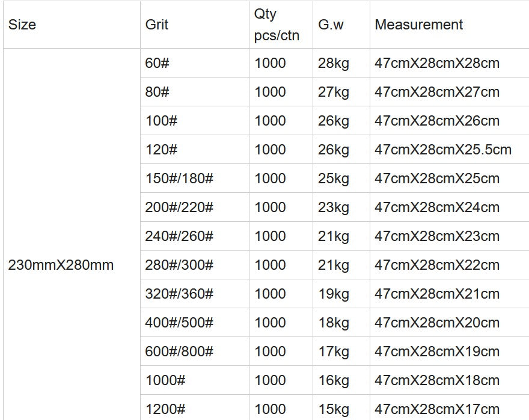This screenshot has height=420, width=529.
Task: Click the quantity 1000 in the 100# row
Action: (270, 121)
